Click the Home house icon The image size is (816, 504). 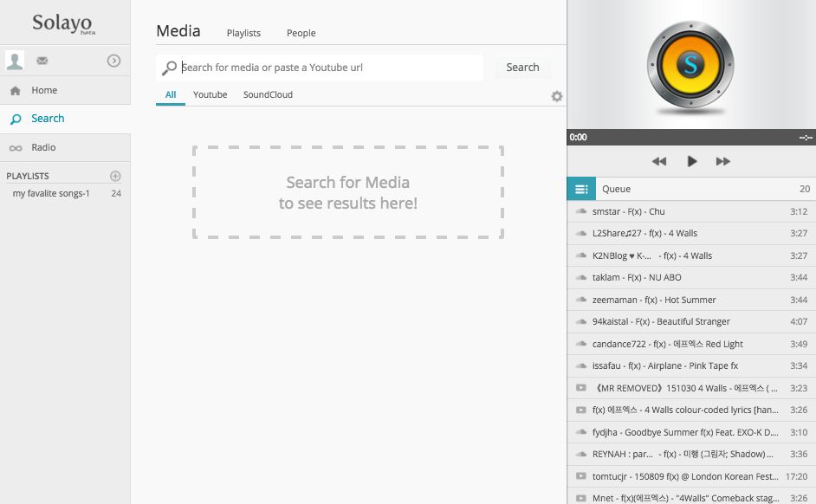coord(15,91)
